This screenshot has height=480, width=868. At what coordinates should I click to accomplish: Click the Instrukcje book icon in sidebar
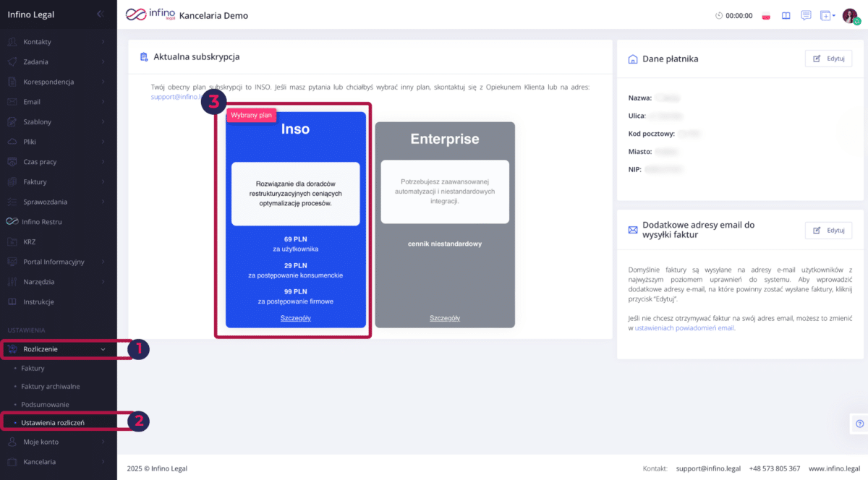pos(12,301)
